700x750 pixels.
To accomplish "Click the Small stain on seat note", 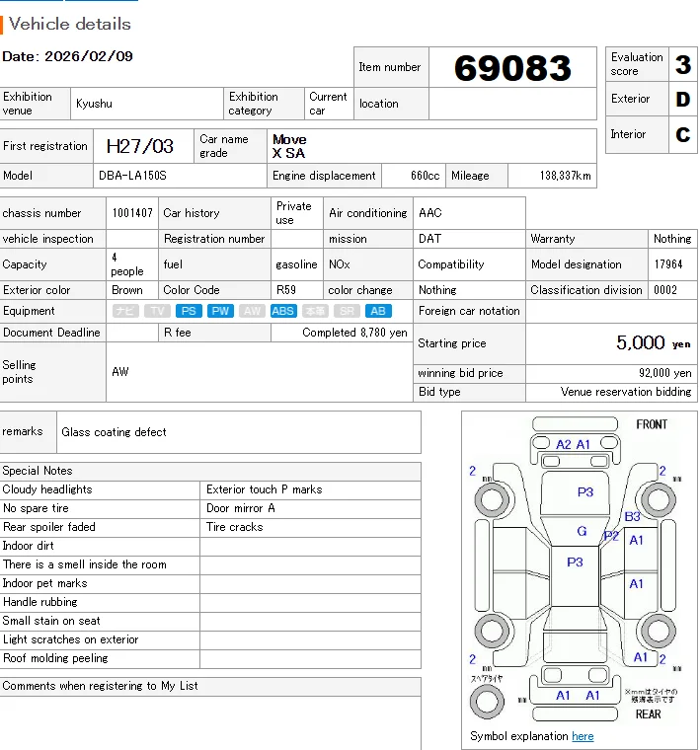I will coord(51,621).
